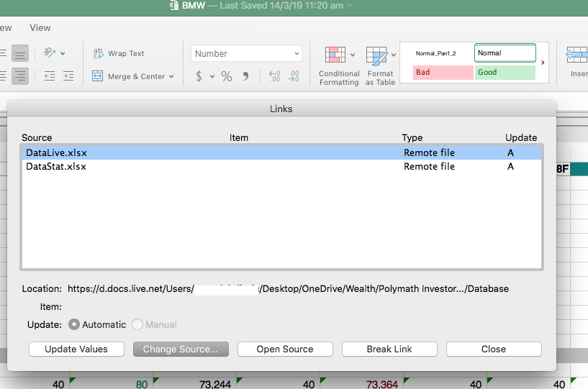Viewport: 588px width, 389px height.
Task: Decrease indent of cell text
Action: [50, 76]
